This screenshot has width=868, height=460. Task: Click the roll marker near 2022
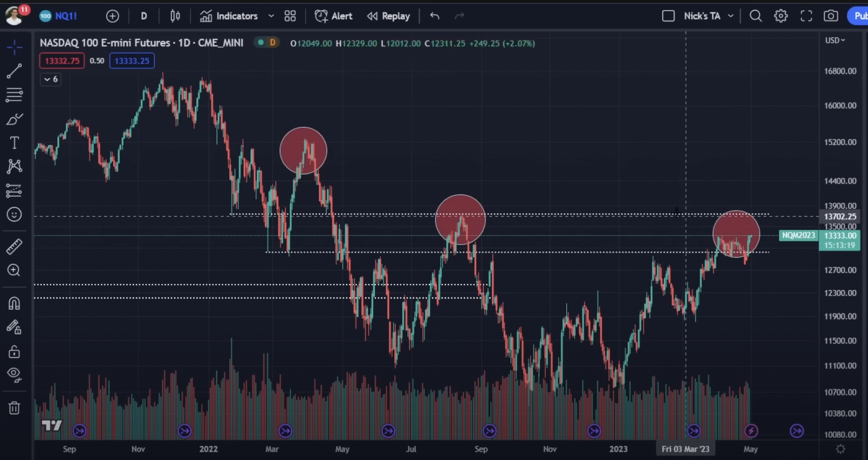coord(185,431)
